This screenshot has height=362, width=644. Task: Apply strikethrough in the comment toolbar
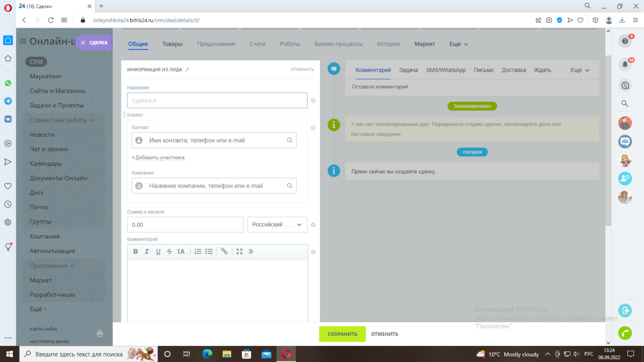pyautogui.click(x=170, y=251)
